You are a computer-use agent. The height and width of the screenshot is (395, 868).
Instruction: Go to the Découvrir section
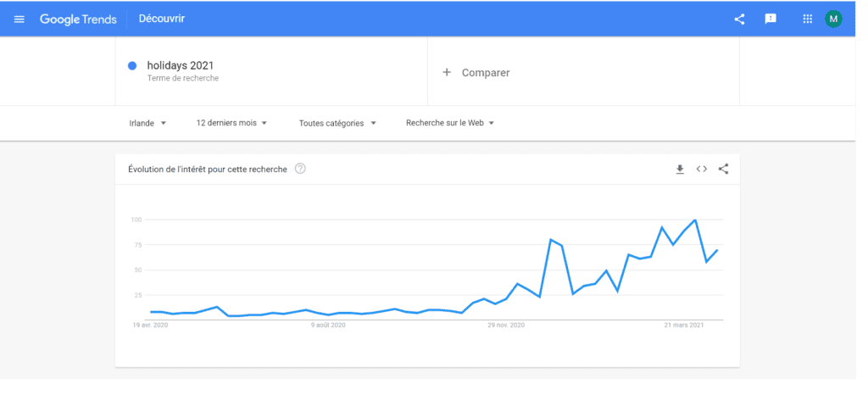162,19
